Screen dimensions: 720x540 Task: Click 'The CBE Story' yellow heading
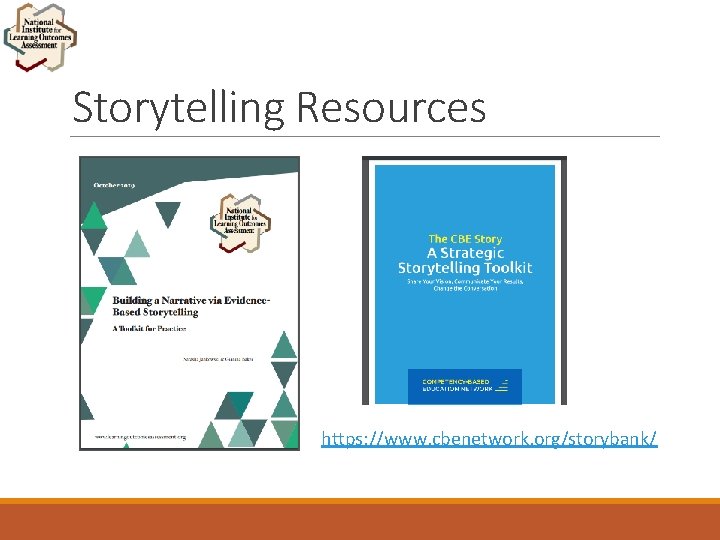(465, 239)
